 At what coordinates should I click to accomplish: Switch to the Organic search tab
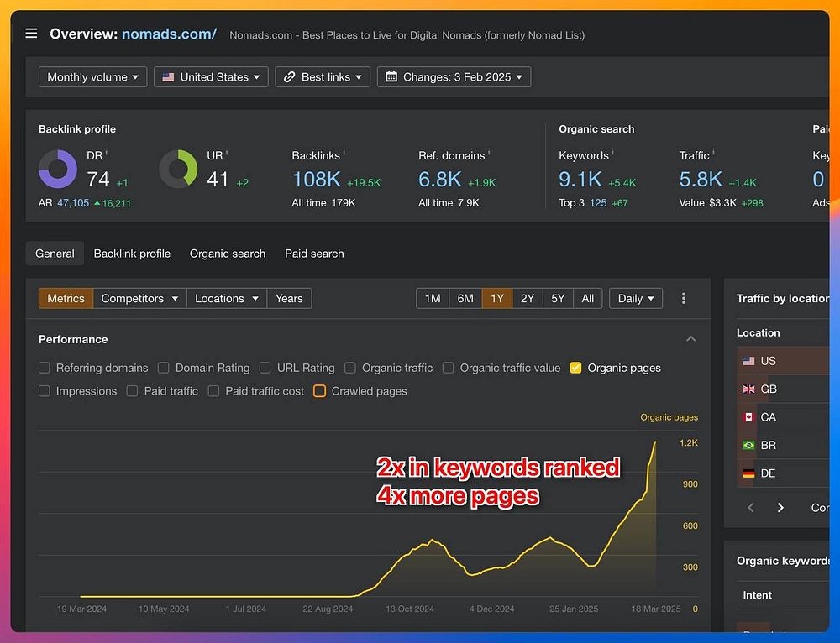(228, 254)
